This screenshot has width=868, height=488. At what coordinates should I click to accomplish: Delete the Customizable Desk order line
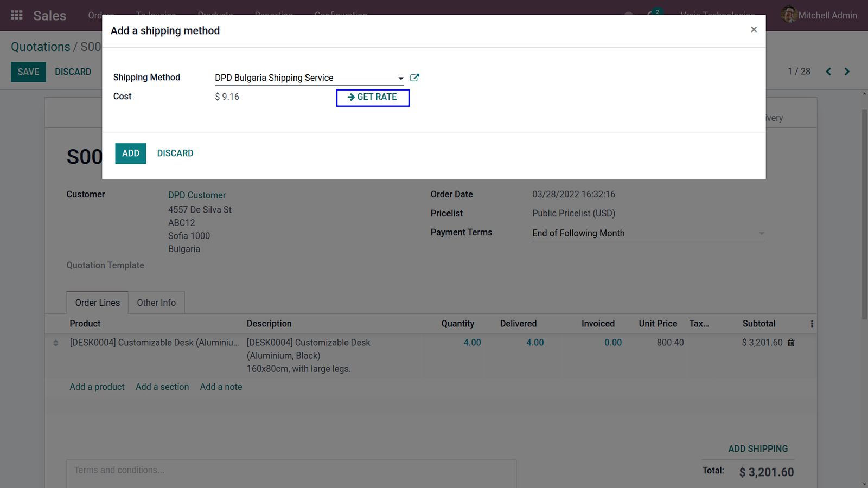pos(791,343)
